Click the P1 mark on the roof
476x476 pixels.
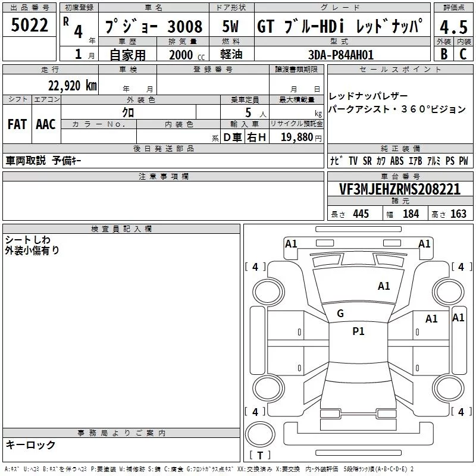(x=358, y=331)
